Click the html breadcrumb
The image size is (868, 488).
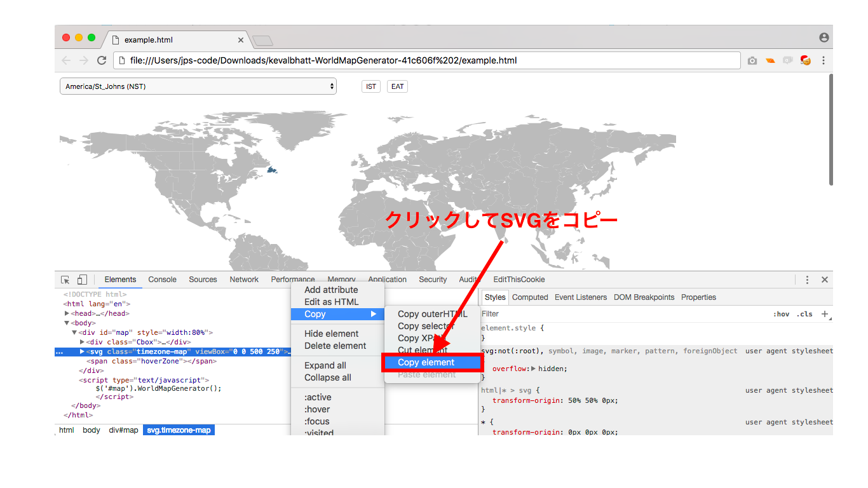click(67, 430)
